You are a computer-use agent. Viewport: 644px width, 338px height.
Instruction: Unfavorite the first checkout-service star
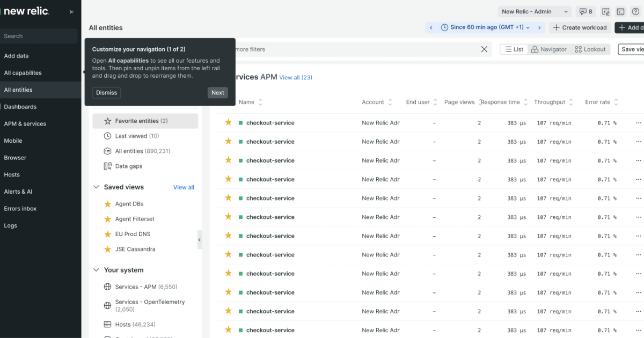[228, 122]
